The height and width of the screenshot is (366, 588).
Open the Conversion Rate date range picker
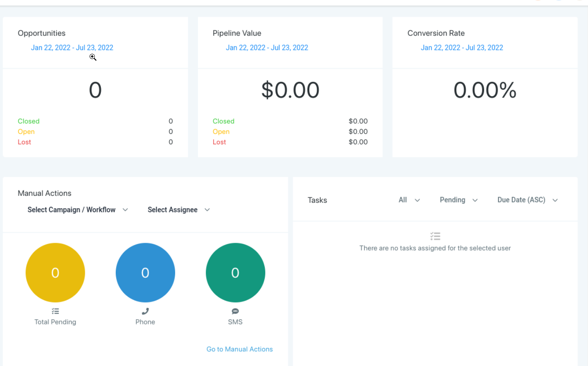click(x=462, y=48)
